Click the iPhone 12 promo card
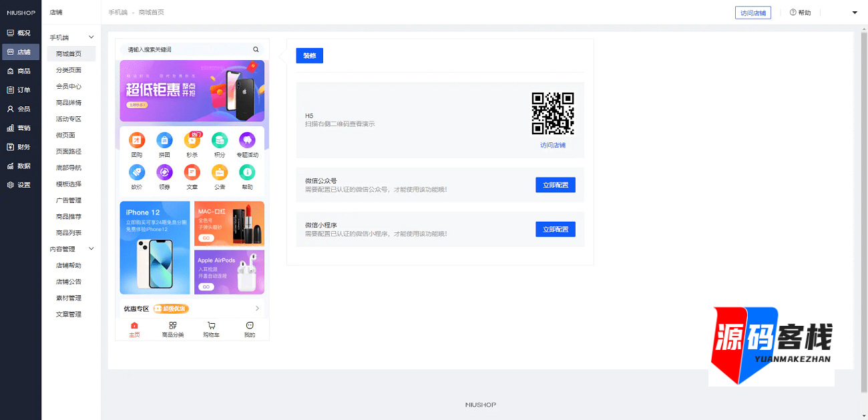Viewport: 868px width, 420px height. pos(155,248)
